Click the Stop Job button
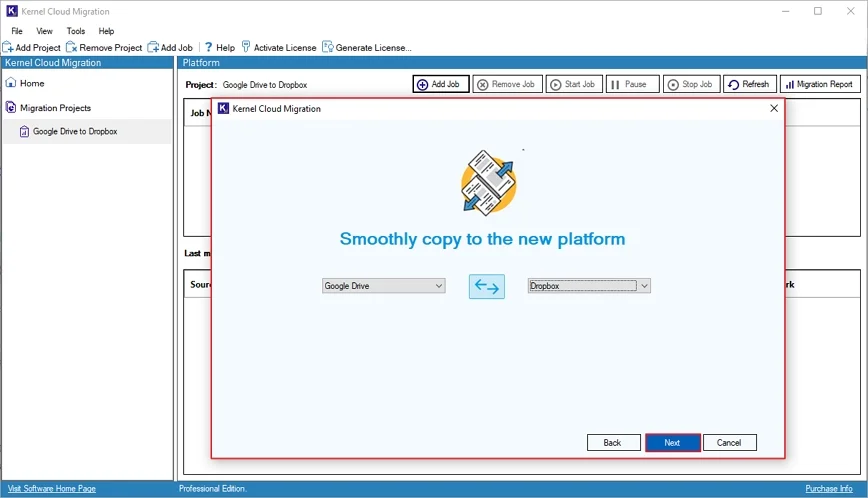This screenshot has height=498, width=868. [691, 84]
